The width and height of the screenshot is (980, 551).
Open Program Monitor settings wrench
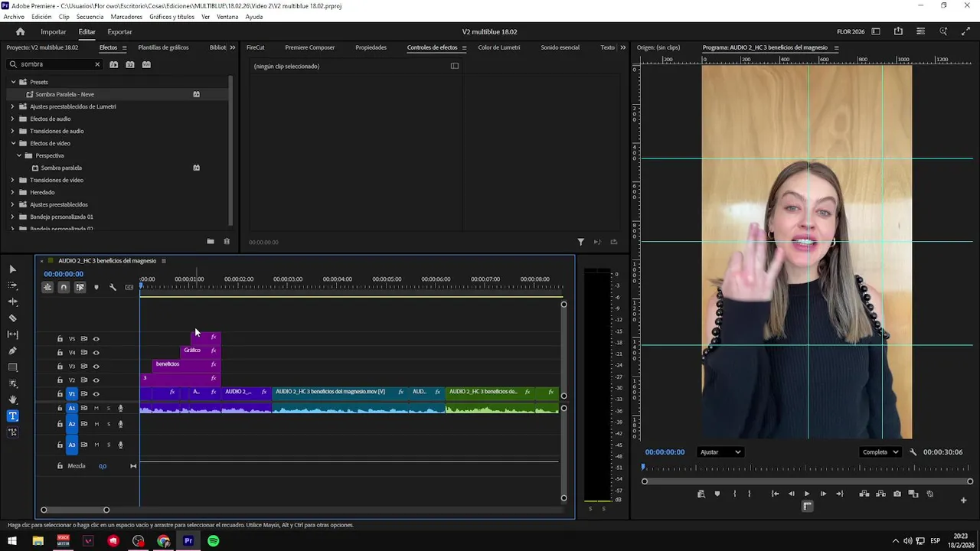[913, 452]
